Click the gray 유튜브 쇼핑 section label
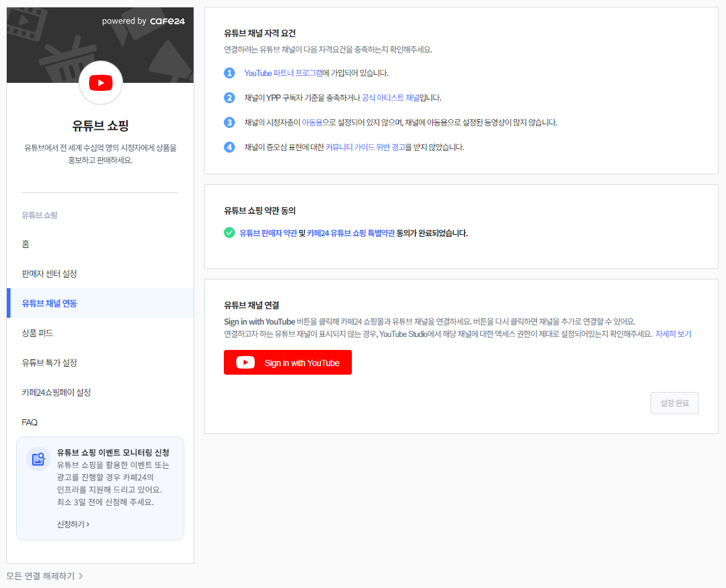Screen dimensions: 726x588 (40, 215)
